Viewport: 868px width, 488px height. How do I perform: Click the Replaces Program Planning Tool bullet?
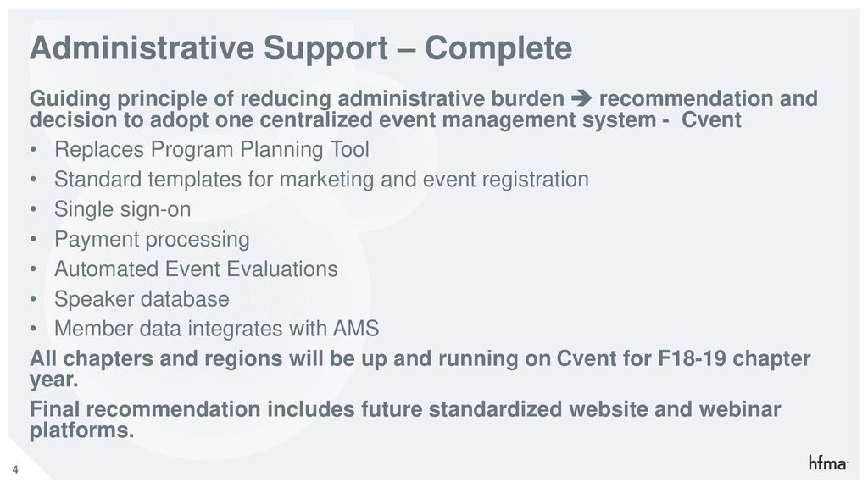[211, 149]
